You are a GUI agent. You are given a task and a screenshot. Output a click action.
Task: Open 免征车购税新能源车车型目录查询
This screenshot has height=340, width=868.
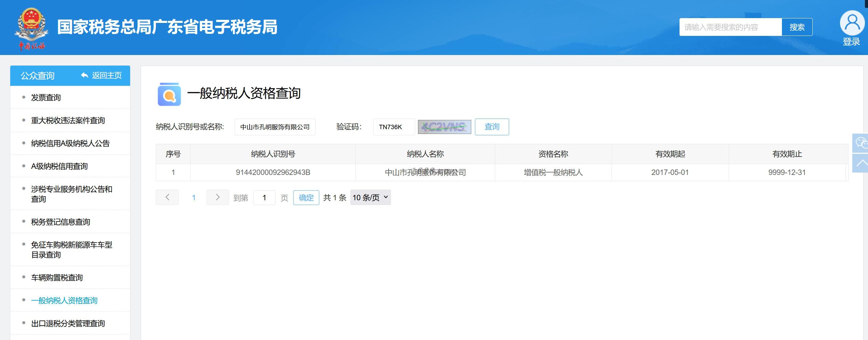point(72,250)
